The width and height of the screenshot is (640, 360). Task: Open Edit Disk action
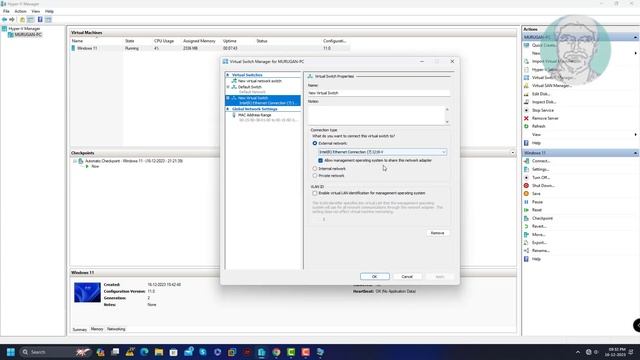(541, 94)
